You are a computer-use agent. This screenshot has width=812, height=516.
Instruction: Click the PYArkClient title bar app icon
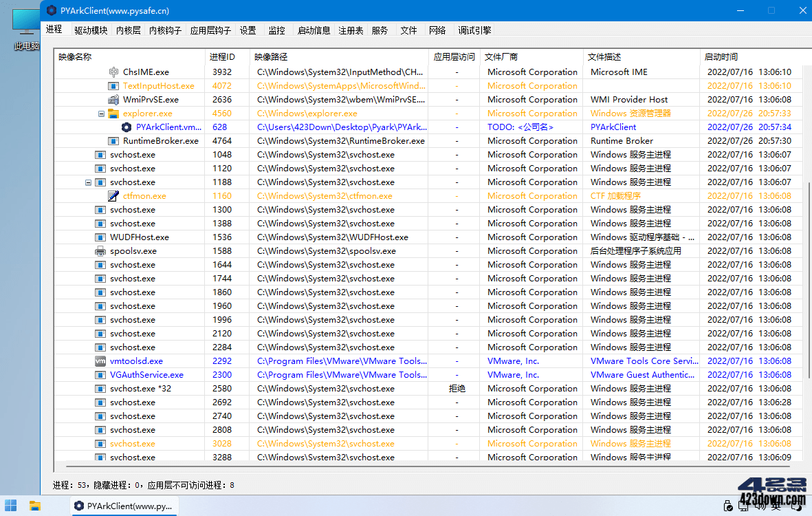[52, 10]
